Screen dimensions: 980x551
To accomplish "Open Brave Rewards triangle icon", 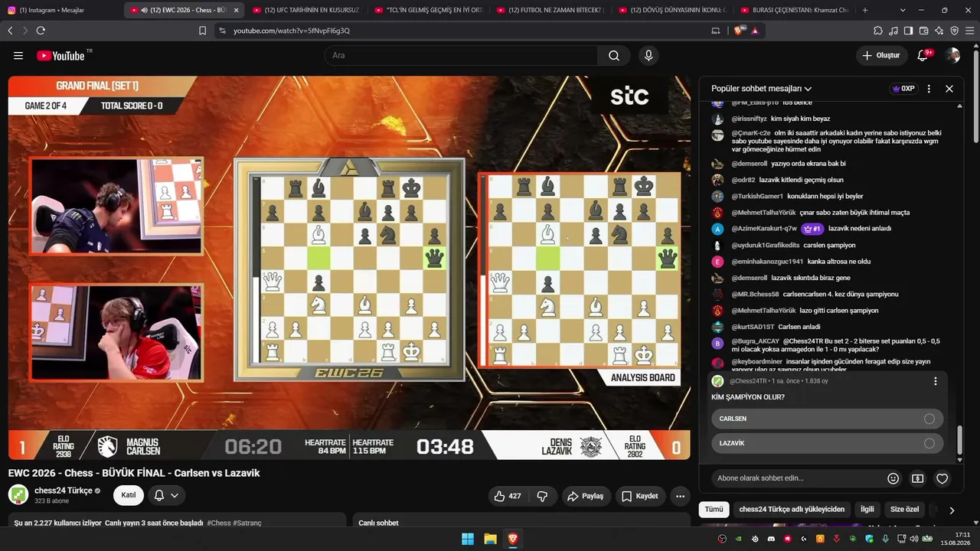I will (x=756, y=31).
